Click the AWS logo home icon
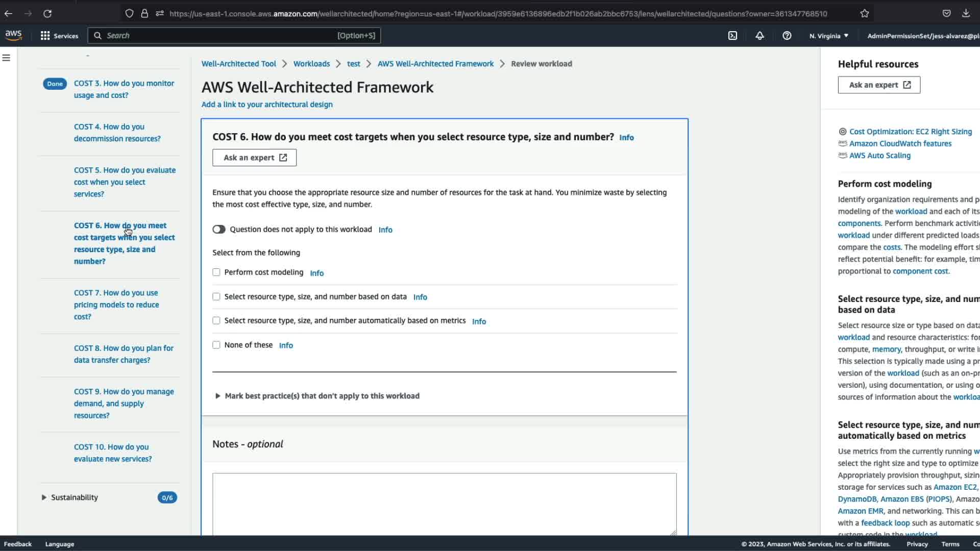The image size is (980, 551). (x=14, y=35)
